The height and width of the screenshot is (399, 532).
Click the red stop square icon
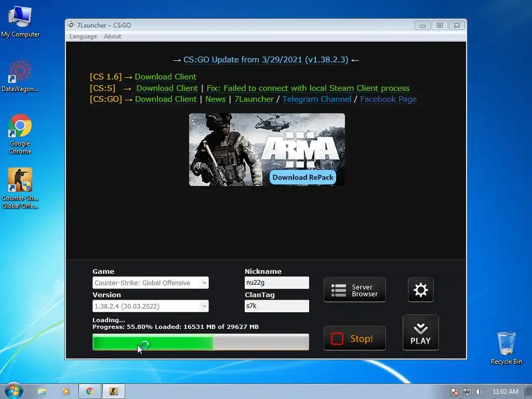tap(337, 338)
